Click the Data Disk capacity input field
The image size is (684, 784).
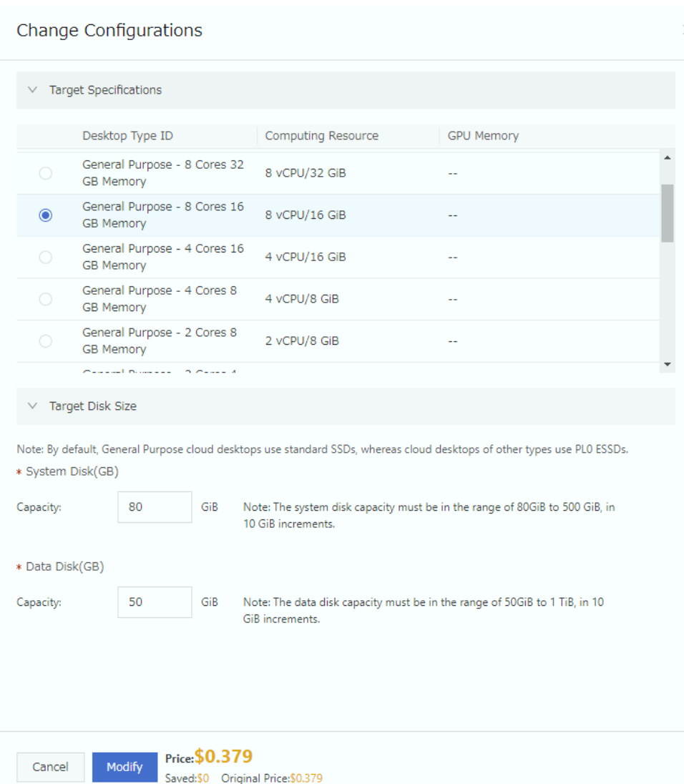click(x=155, y=602)
